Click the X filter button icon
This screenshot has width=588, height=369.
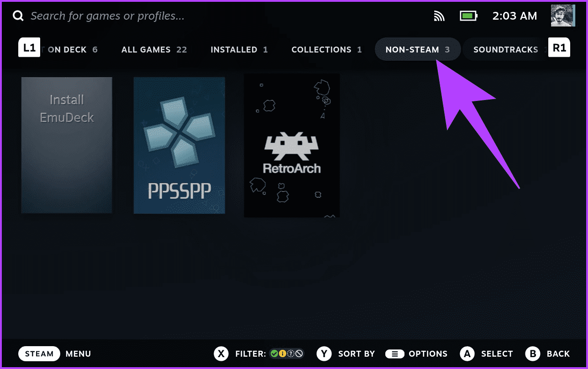click(221, 353)
